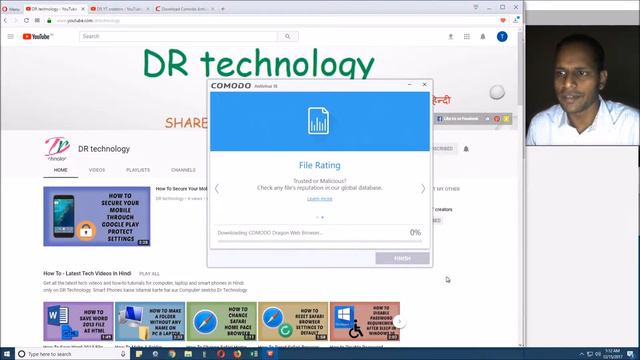The width and height of the screenshot is (640, 360).
Task: Click Like us on Facebook banner link
Action: pos(458,119)
